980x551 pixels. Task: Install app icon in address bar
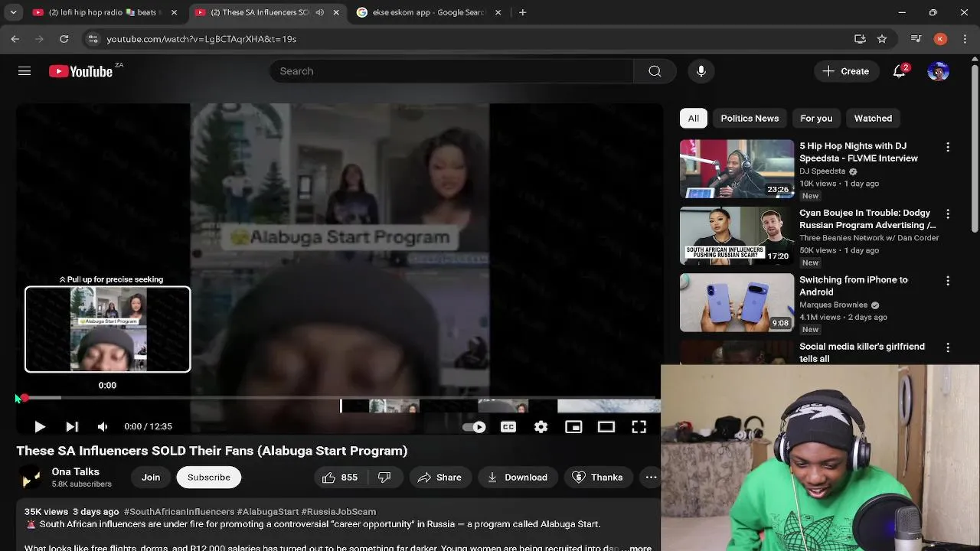(x=860, y=39)
